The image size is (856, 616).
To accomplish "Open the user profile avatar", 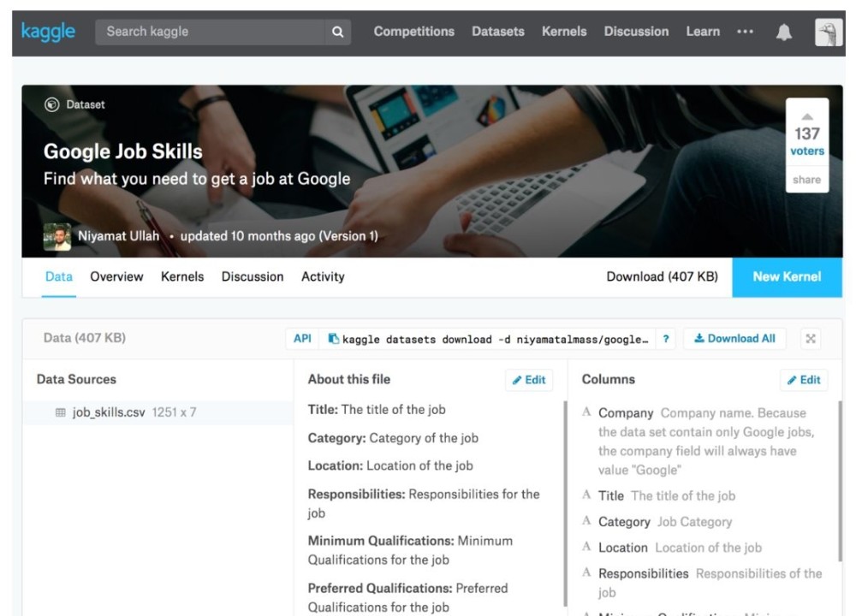I will (x=829, y=33).
